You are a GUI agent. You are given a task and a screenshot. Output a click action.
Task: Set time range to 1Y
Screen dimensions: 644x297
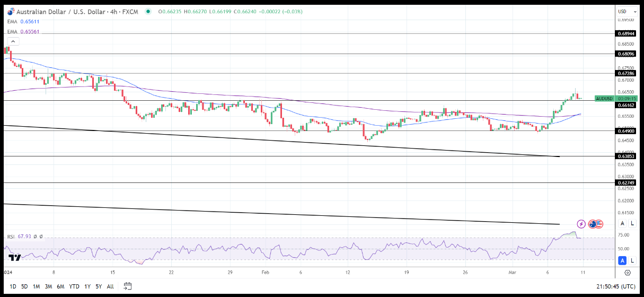click(87, 286)
